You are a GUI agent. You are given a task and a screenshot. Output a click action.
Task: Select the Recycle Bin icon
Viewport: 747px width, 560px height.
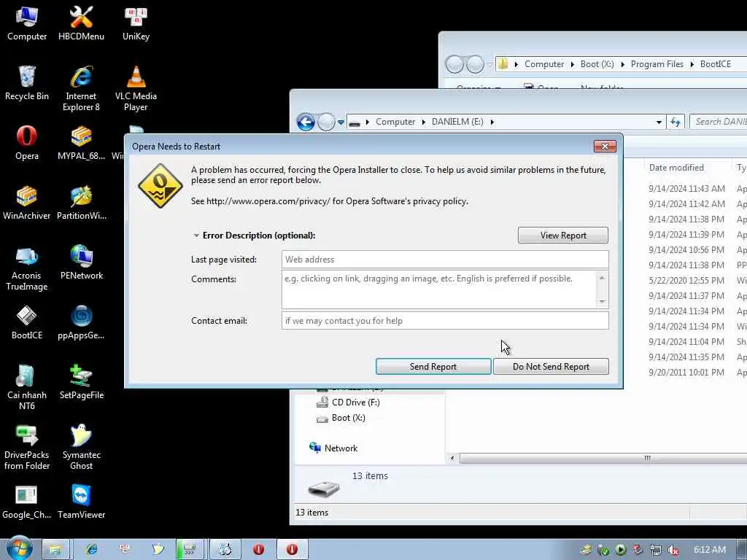pos(27,83)
